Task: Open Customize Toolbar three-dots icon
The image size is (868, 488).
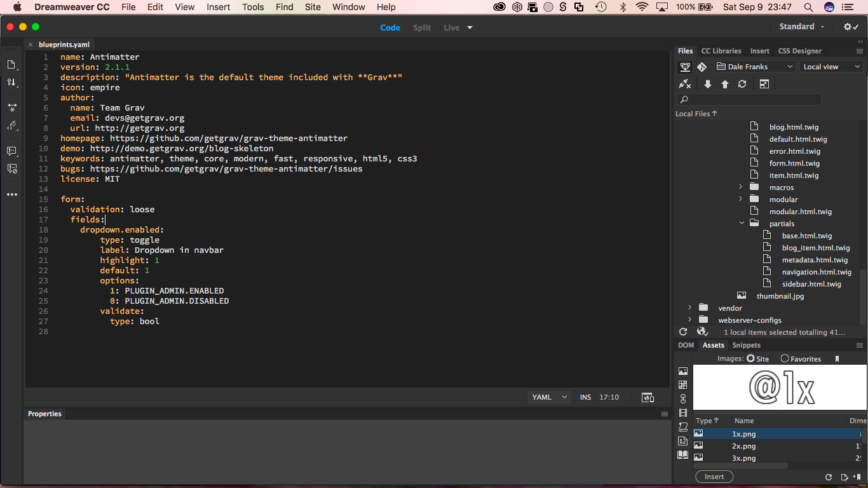Action: coord(11,194)
